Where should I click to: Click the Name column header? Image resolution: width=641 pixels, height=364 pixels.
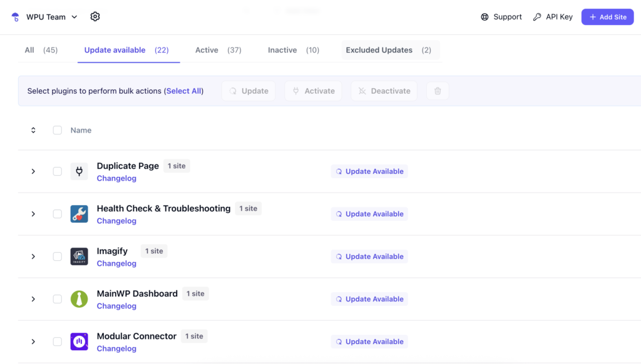[x=81, y=130]
